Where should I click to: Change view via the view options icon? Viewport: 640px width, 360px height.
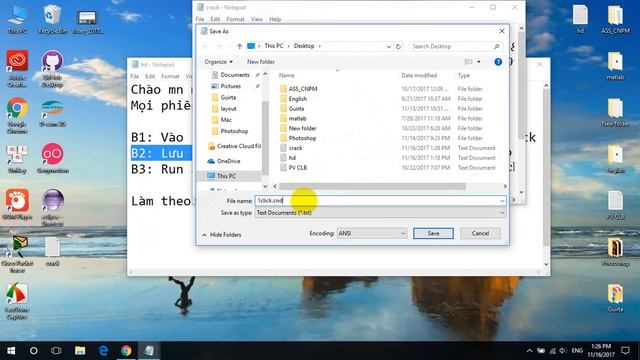click(x=469, y=62)
